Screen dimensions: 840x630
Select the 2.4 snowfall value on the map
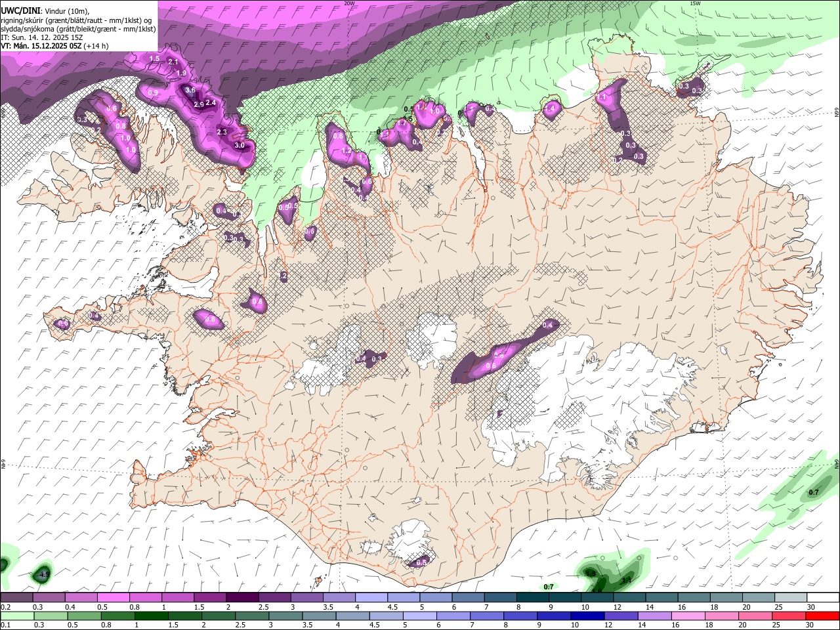[x=211, y=102]
